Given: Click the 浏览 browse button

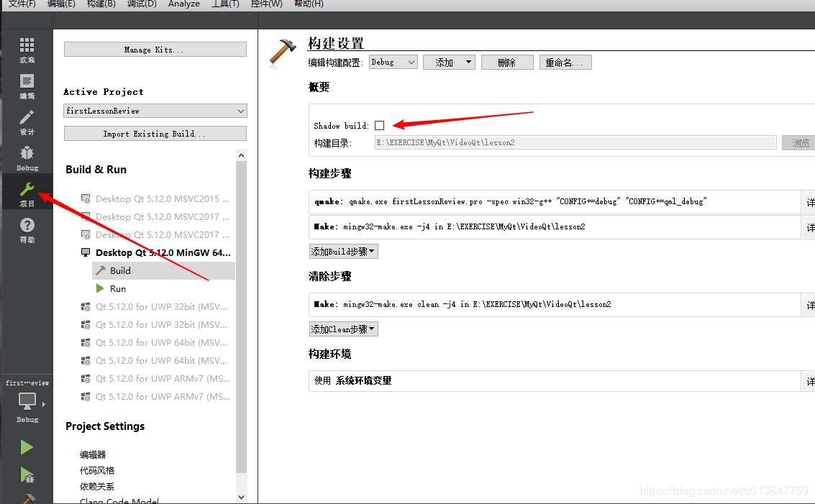Looking at the screenshot, I should (x=799, y=143).
